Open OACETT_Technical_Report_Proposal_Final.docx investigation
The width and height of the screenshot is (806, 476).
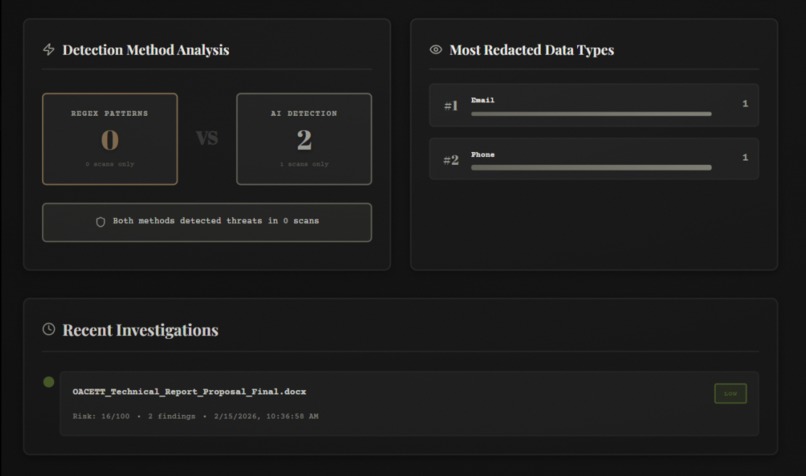coord(409,404)
